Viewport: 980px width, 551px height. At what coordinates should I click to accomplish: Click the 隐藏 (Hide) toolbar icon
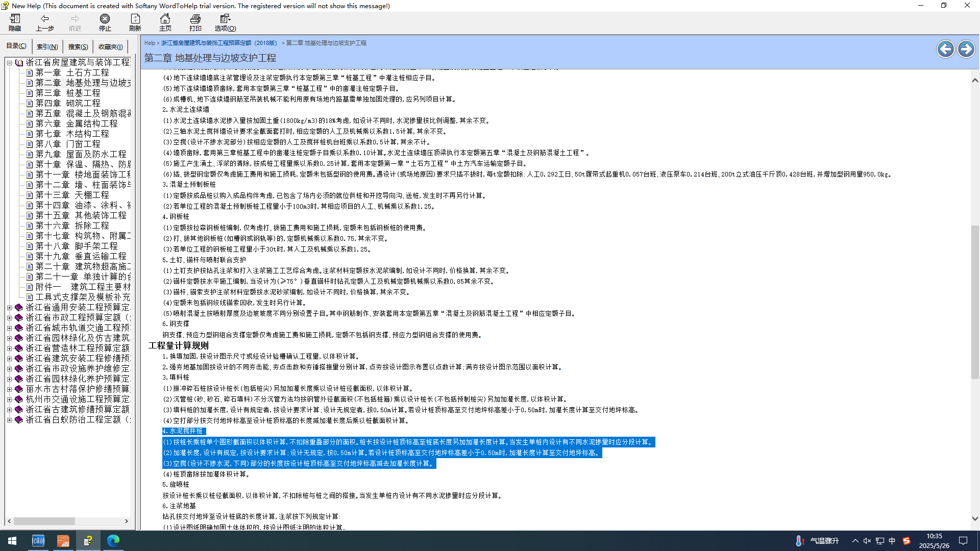(x=15, y=23)
